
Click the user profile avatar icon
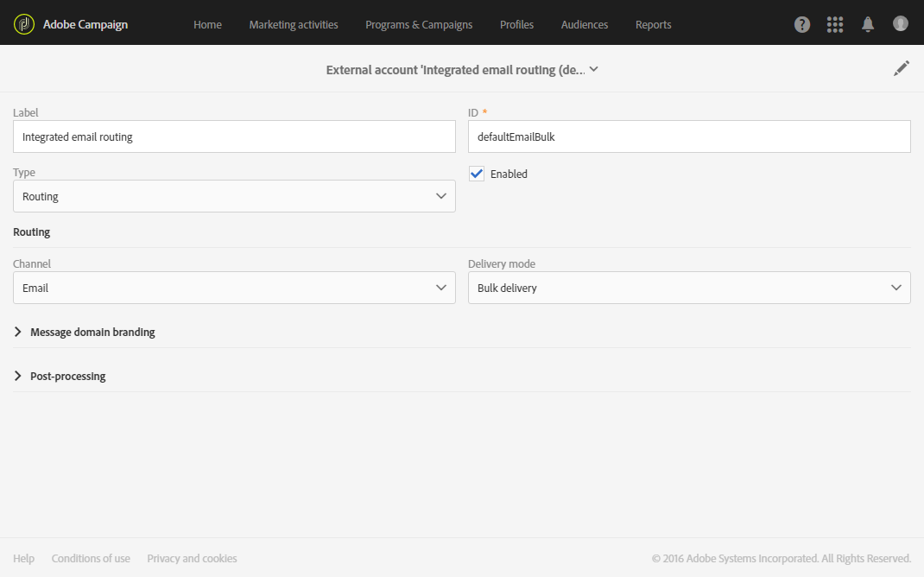[901, 23]
